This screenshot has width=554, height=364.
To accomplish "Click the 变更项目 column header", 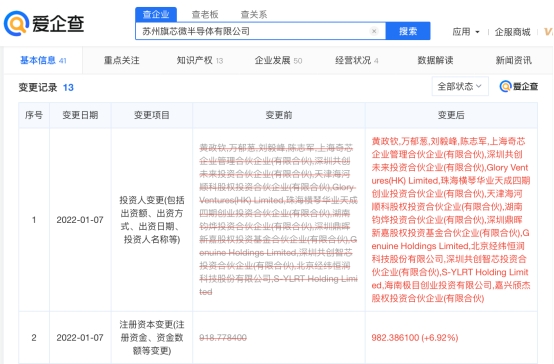I will coord(152,115).
